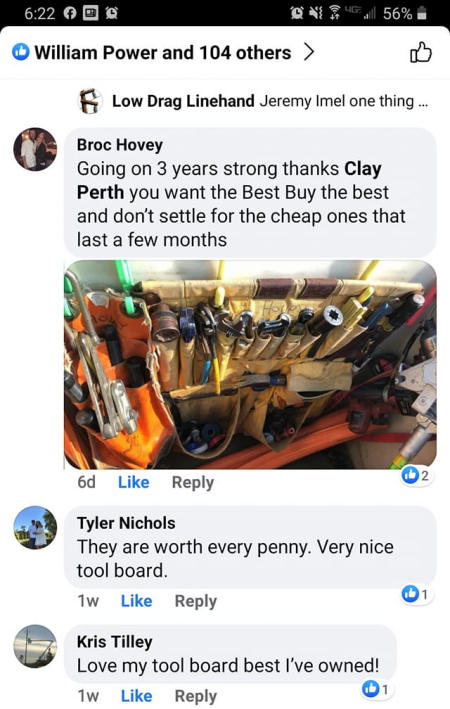View like reaction badge on Tyler Nichols' comment
450x709 pixels.
(416, 594)
